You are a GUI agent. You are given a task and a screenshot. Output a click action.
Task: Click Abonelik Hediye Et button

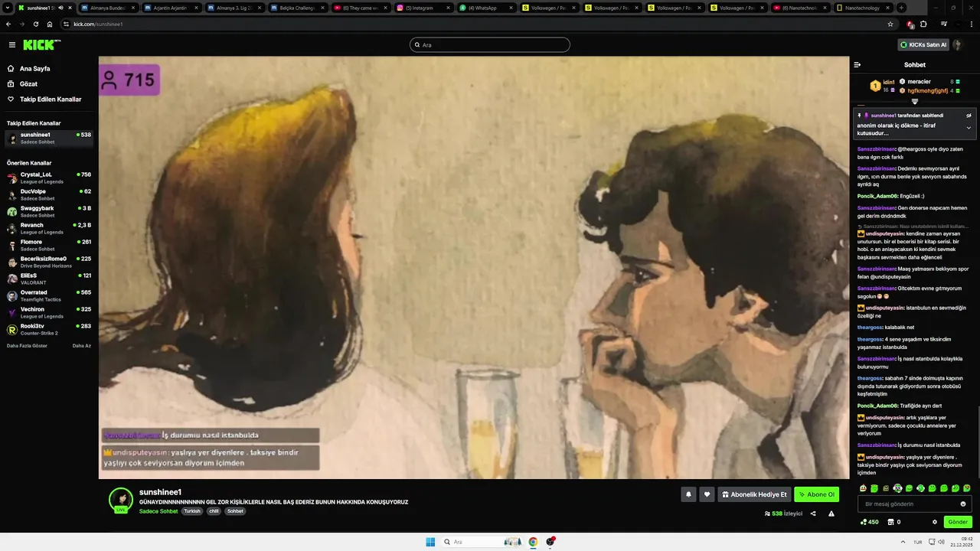(x=754, y=494)
